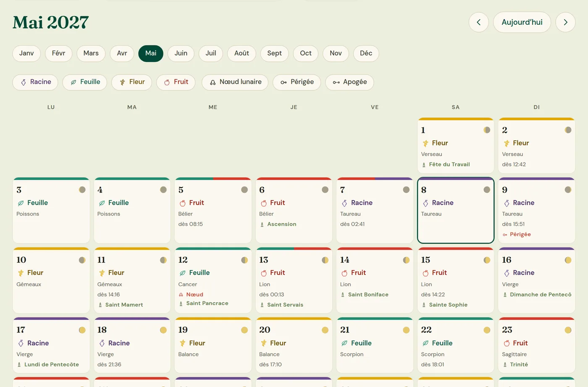Click the feast icon beside Sainte Sophie

click(424, 305)
